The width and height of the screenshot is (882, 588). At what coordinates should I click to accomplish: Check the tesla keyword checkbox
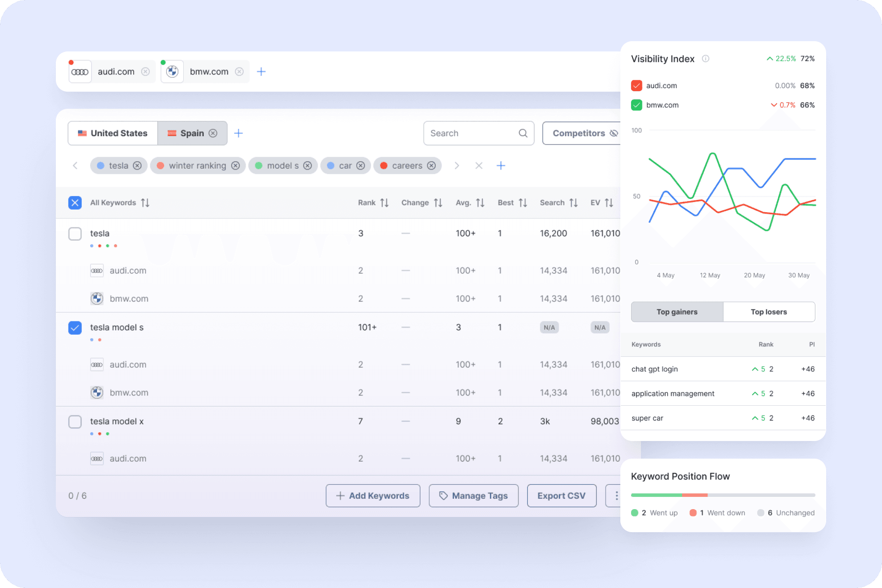click(x=75, y=234)
